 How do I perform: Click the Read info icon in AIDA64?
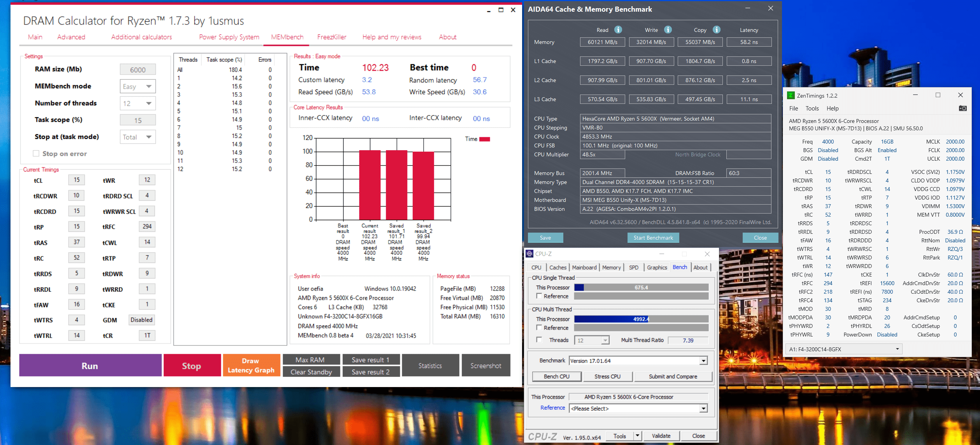click(618, 30)
